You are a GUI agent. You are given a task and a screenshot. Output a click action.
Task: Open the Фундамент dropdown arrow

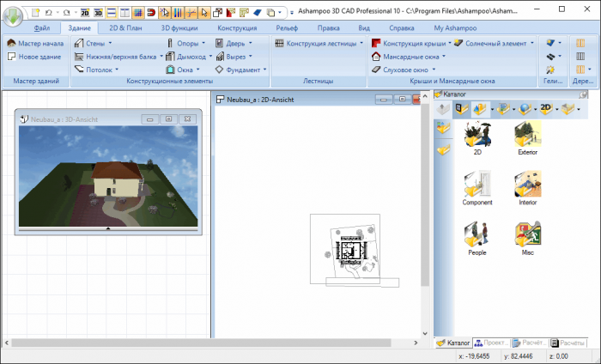[x=264, y=69]
